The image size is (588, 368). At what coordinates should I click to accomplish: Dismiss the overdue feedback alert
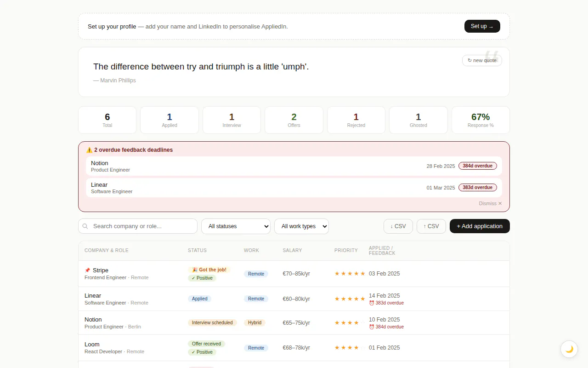490,203
